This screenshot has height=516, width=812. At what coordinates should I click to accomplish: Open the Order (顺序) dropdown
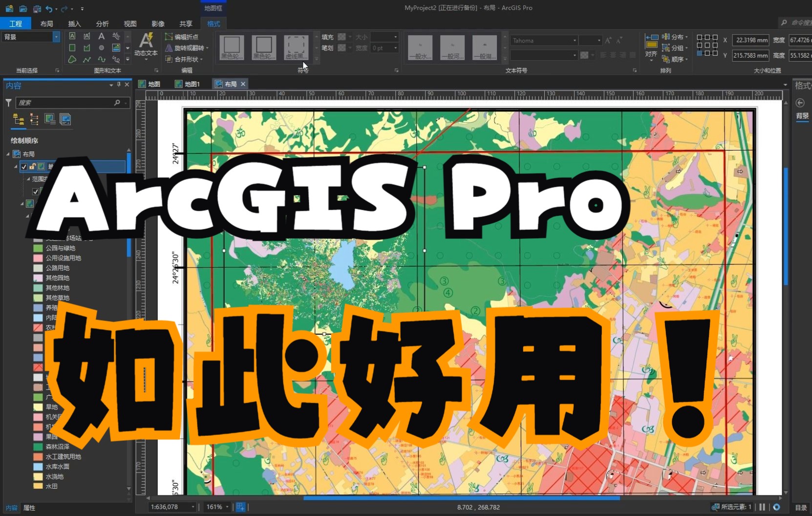click(x=675, y=59)
